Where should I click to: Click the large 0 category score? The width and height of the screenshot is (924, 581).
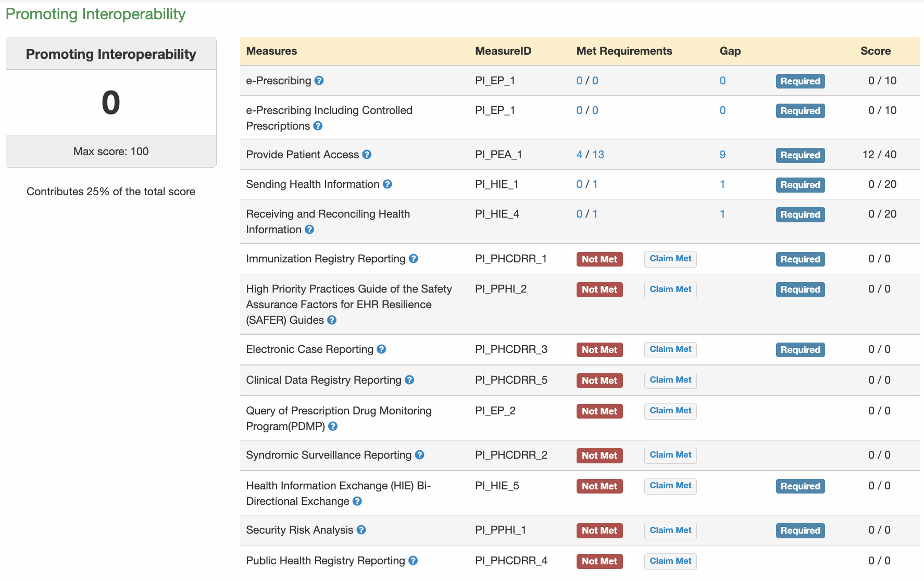(x=111, y=103)
